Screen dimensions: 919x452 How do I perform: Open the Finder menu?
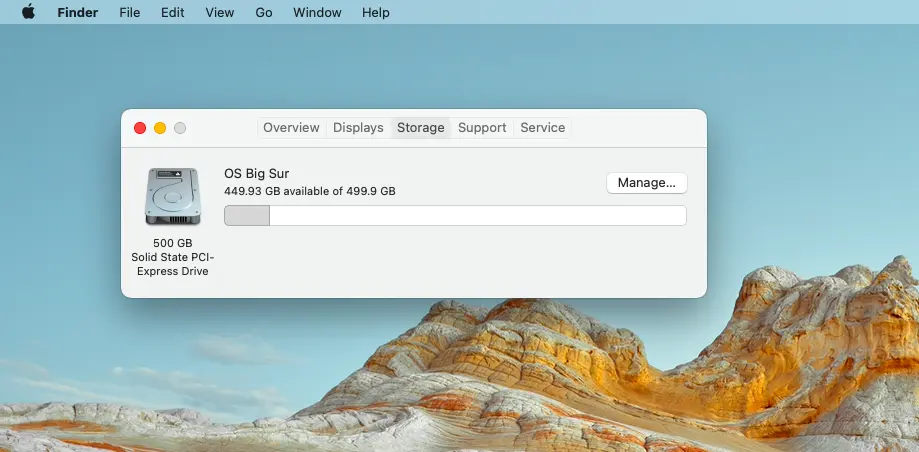(x=77, y=12)
